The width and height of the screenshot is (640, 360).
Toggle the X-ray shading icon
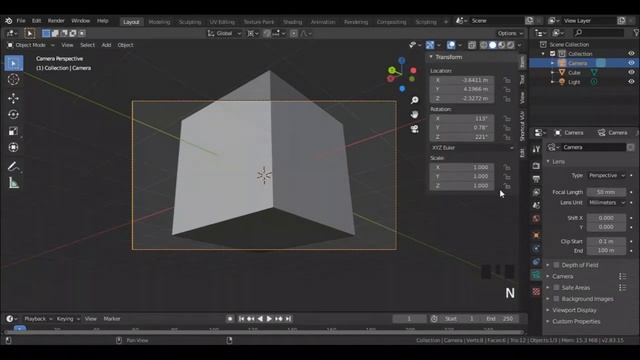(x=472, y=45)
